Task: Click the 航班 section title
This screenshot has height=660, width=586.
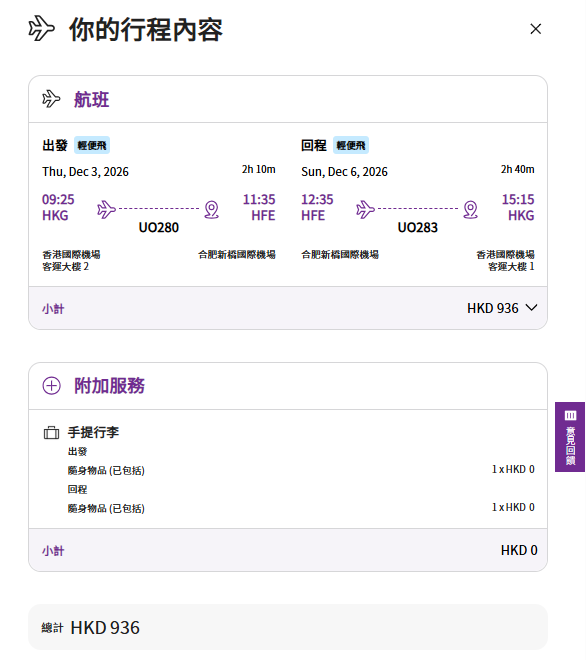Action: click(x=92, y=100)
